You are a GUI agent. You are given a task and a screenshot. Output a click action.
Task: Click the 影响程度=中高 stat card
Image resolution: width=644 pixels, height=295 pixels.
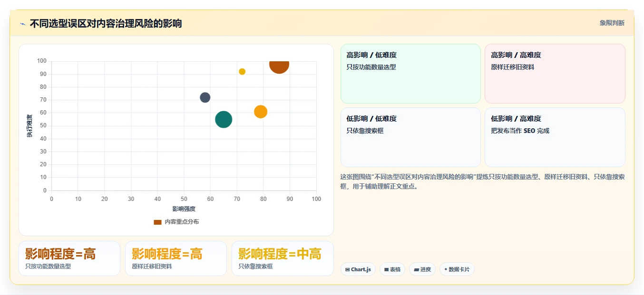[283, 258]
